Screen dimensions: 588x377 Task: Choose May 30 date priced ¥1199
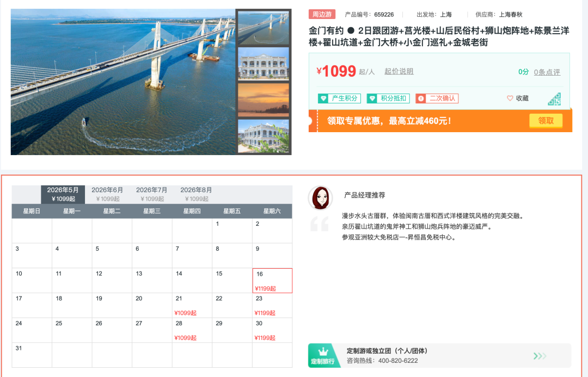click(x=272, y=330)
